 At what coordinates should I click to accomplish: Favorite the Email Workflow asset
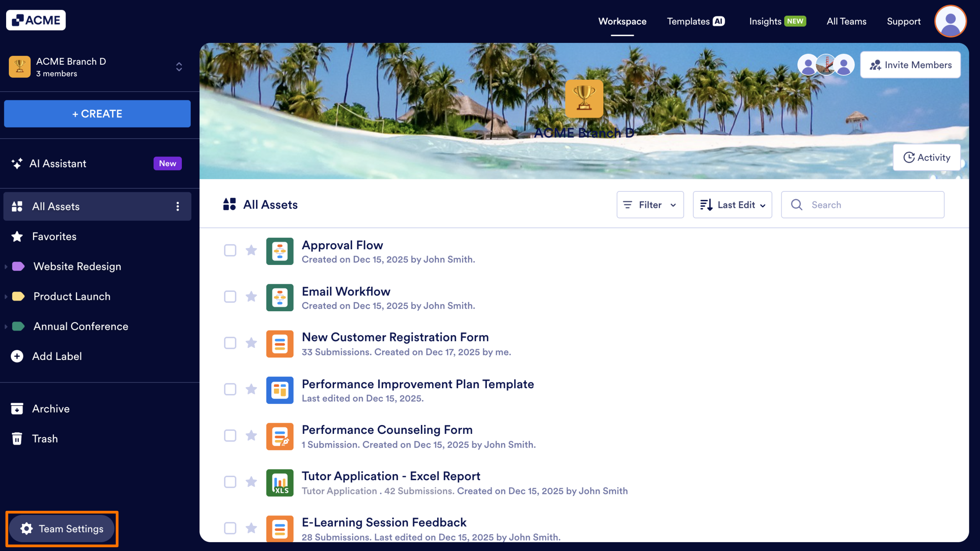[x=251, y=297]
